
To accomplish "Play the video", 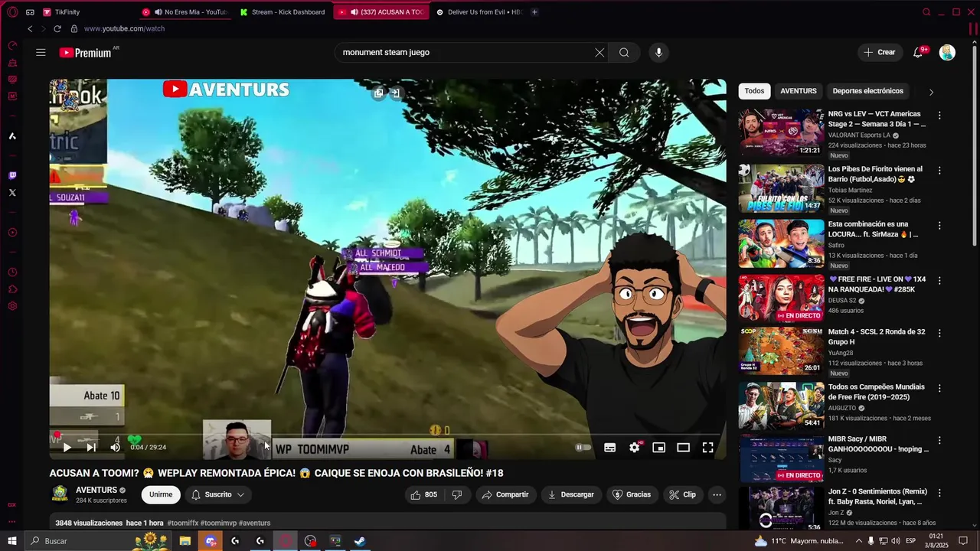I will pyautogui.click(x=67, y=448).
